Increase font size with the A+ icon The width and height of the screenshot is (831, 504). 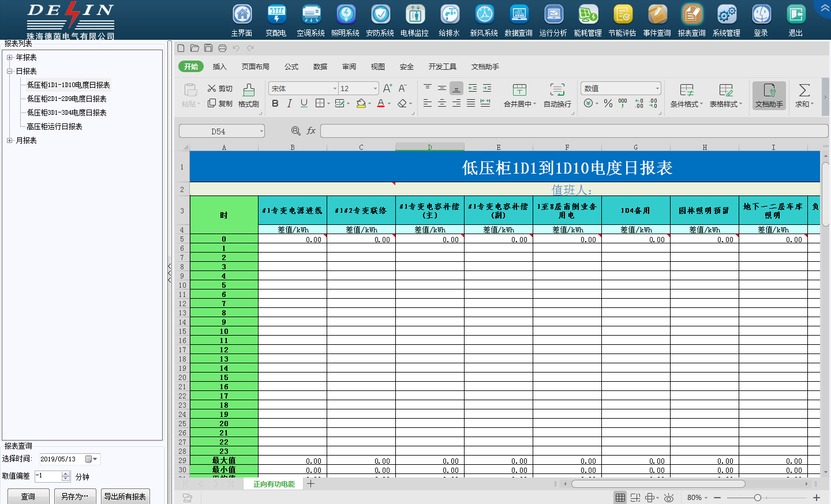[x=387, y=89]
